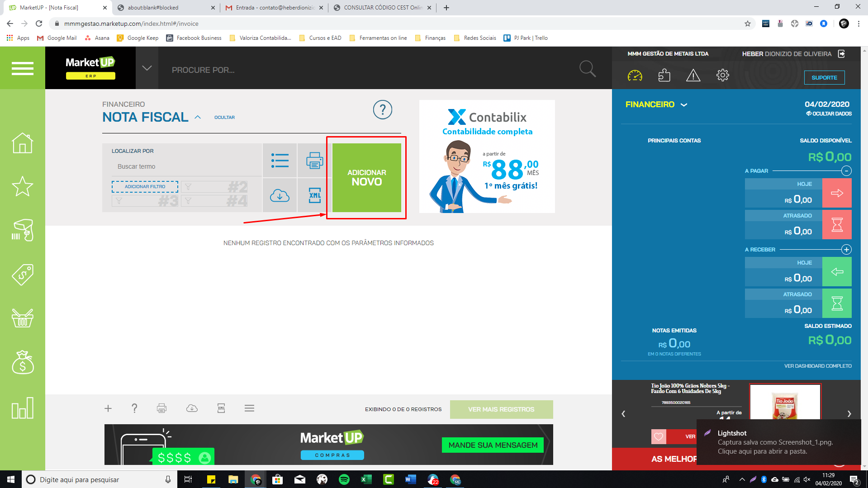868x488 pixels.
Task: Open favorites star in sidebar
Action: (x=23, y=186)
